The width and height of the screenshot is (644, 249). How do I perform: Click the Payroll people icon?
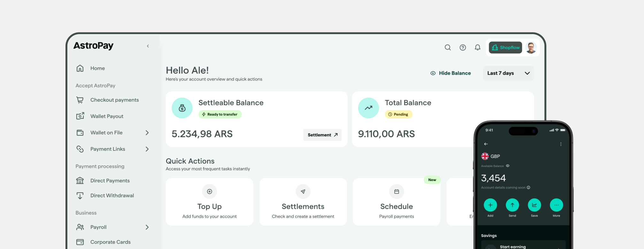click(80, 227)
